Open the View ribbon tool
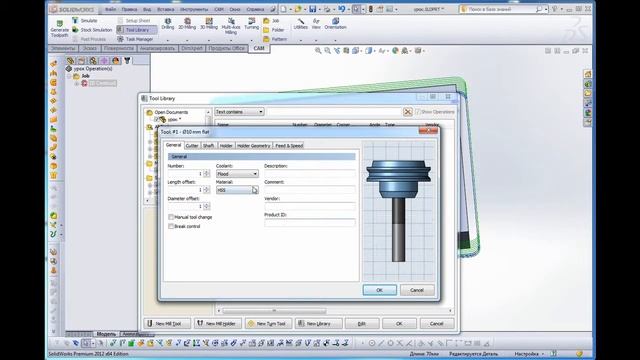The width and height of the screenshot is (640, 360). tap(316, 24)
